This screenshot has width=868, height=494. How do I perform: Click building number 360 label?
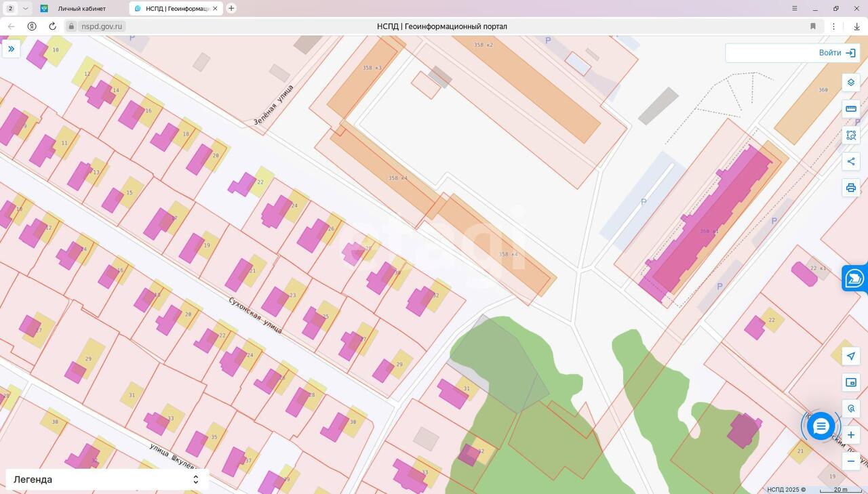click(x=823, y=90)
